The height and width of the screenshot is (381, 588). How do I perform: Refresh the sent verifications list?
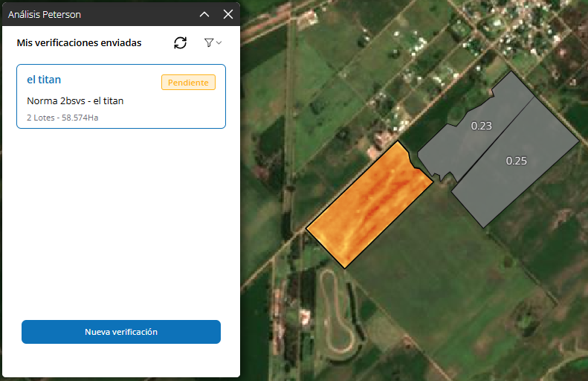tap(181, 43)
